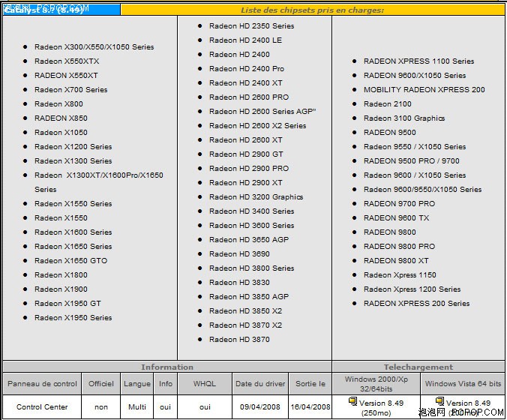Click Radeon HD 2900 XT entry
Image resolution: width=507 pixels, height=420 pixels.
[x=245, y=183]
